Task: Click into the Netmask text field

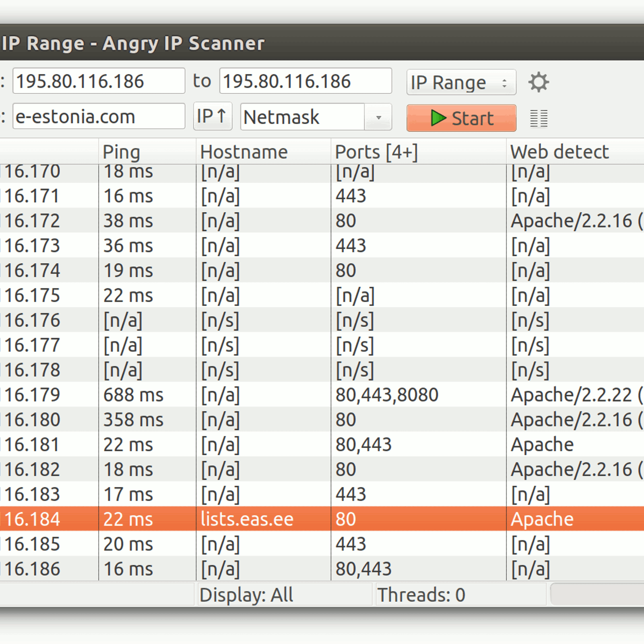Action: 302,117
